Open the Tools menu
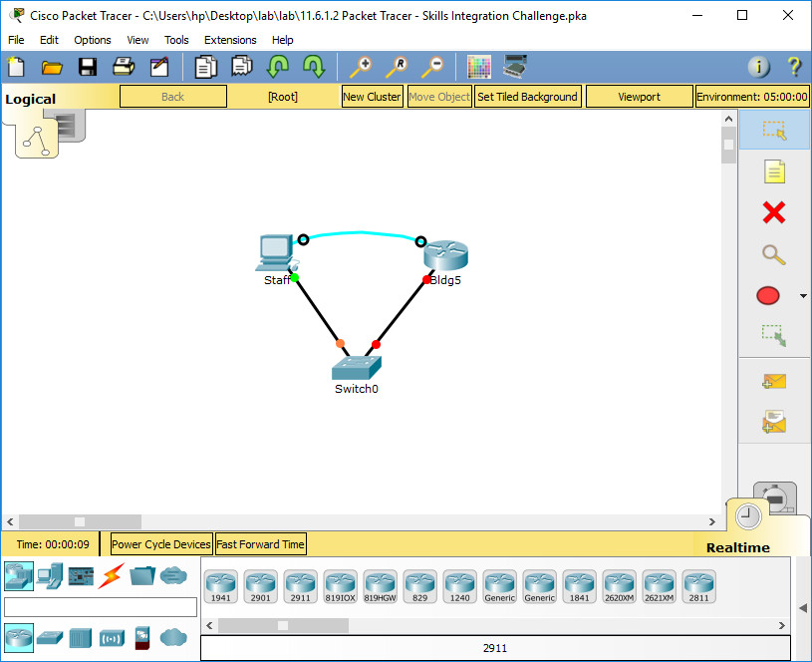The width and height of the screenshot is (812, 662). click(x=176, y=40)
